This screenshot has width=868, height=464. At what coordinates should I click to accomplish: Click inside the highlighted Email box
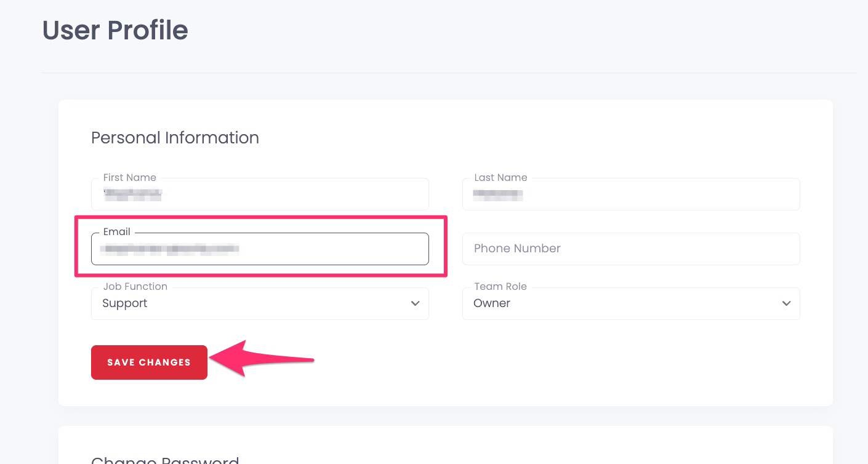[x=260, y=249]
